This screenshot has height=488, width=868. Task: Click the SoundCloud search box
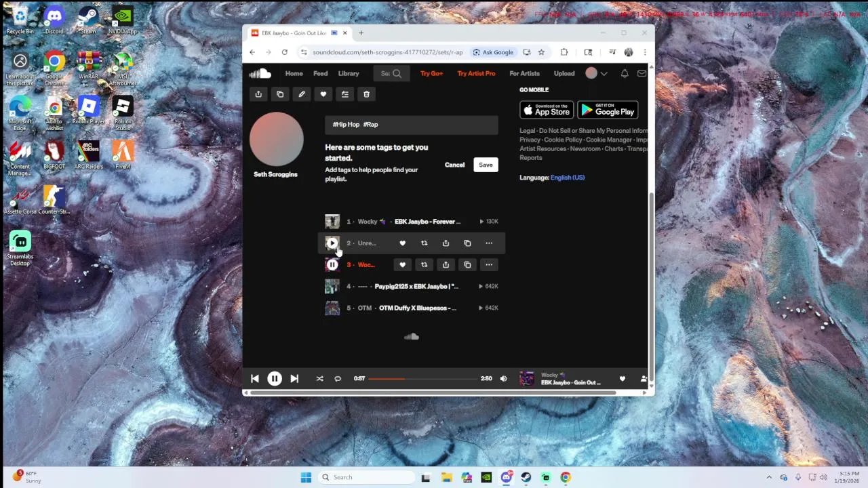click(391, 73)
